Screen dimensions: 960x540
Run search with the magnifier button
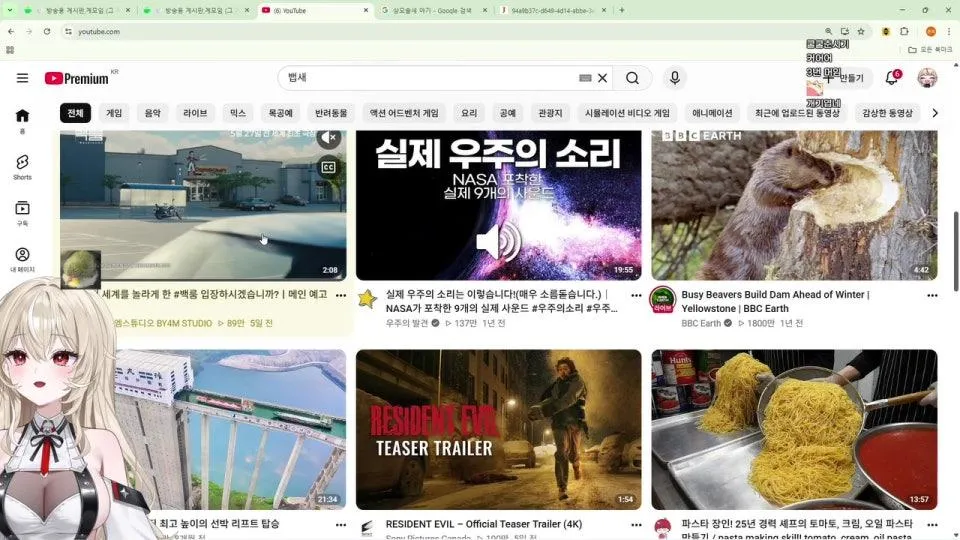click(x=632, y=78)
